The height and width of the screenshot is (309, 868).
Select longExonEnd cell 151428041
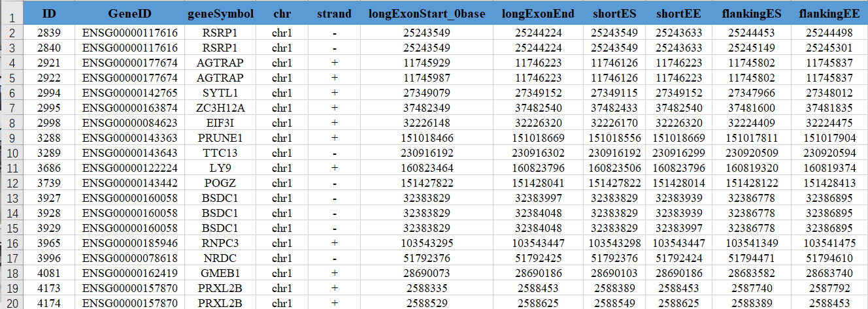tap(538, 183)
